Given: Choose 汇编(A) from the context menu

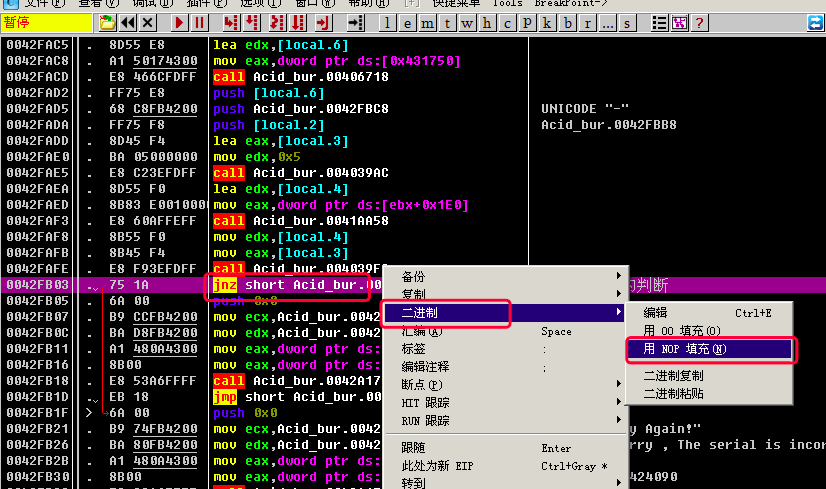Looking at the screenshot, I should pos(505,331).
